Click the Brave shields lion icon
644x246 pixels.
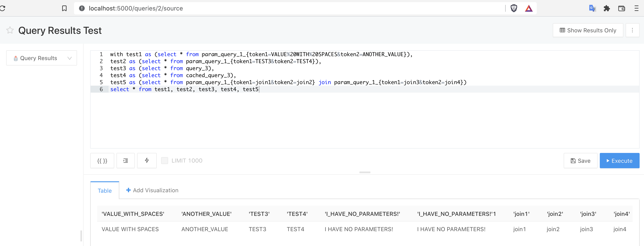[514, 8]
